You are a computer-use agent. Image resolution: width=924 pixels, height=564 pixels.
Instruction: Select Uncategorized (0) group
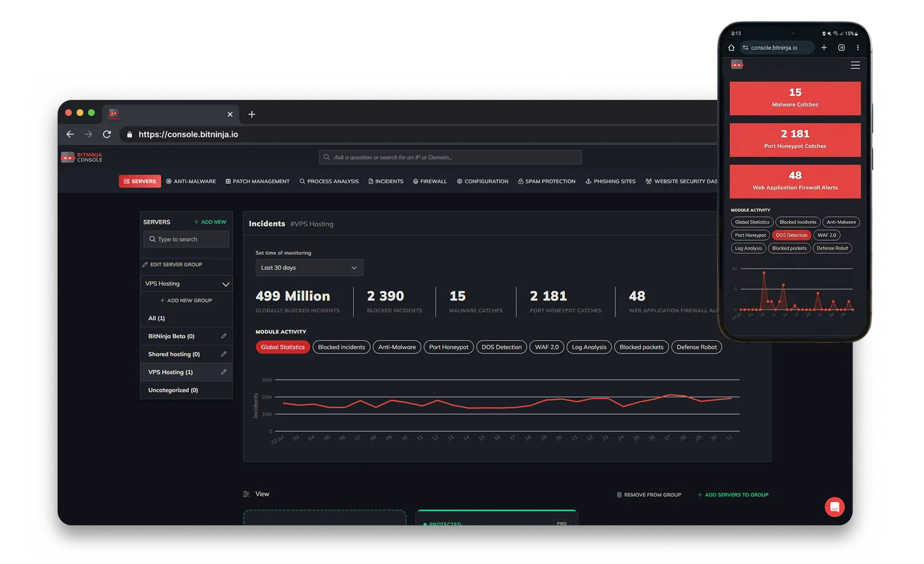(x=186, y=390)
